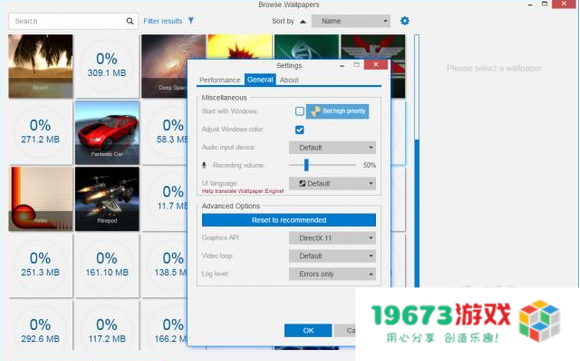Expand the Sort by Name dropdown
580x361 pixels.
(351, 21)
